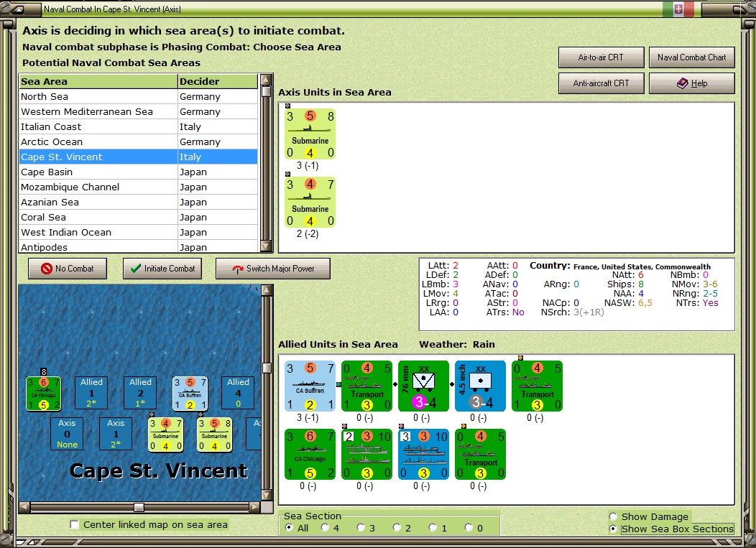Click the Allied sea box section 4
Image resolution: width=756 pixels, height=548 pixels.
[238, 393]
